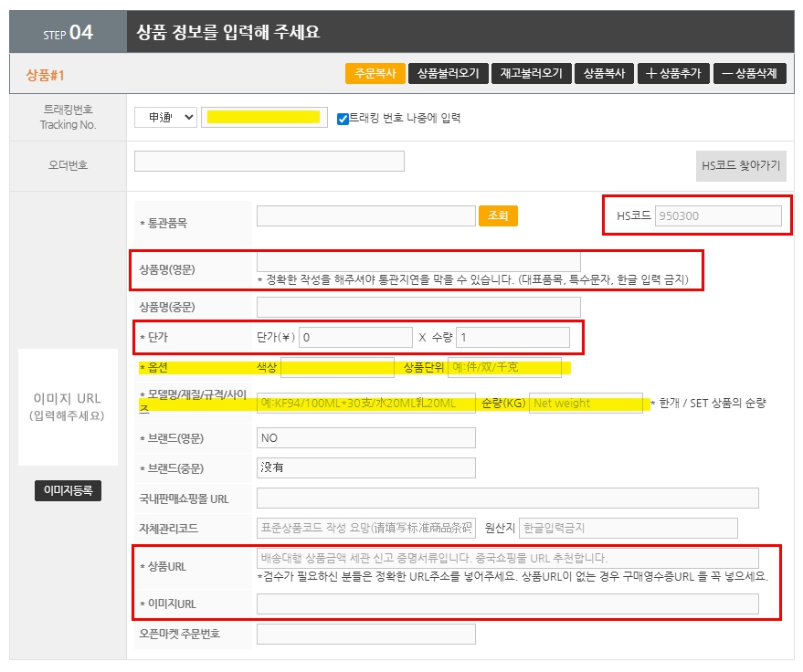
Task: Click the 상품복사 button
Action: (x=604, y=74)
